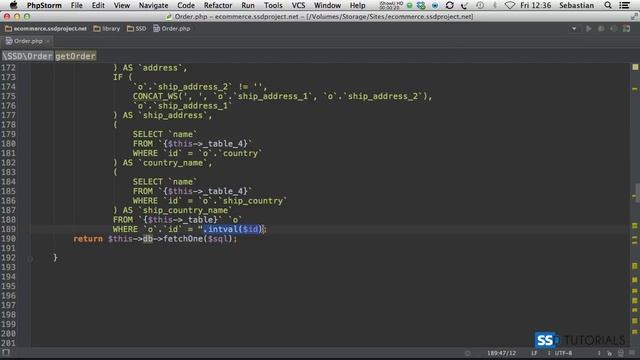Open the Navigate menu
640x360 pixels.
tap(153, 5)
